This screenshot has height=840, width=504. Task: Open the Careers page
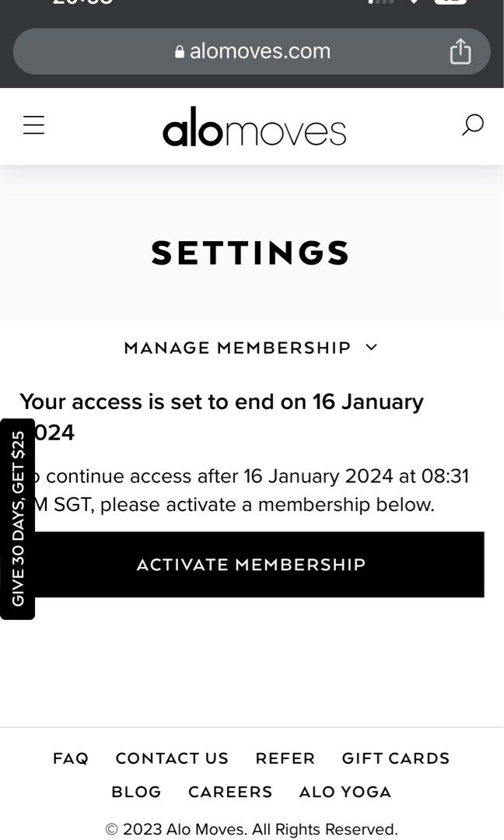[x=229, y=792]
